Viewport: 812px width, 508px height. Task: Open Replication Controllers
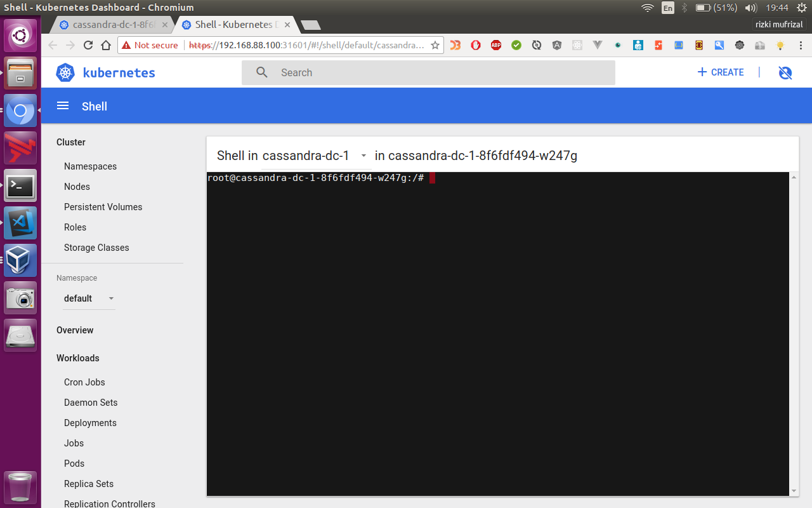(110, 504)
